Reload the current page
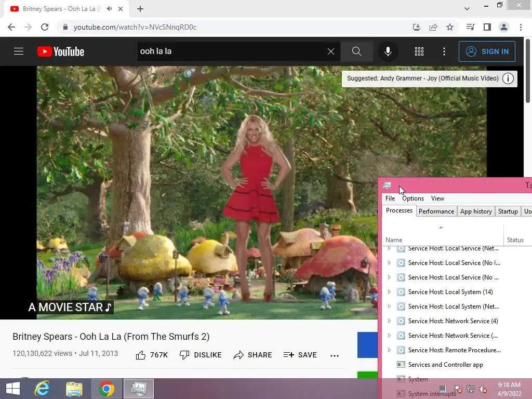 point(45,27)
